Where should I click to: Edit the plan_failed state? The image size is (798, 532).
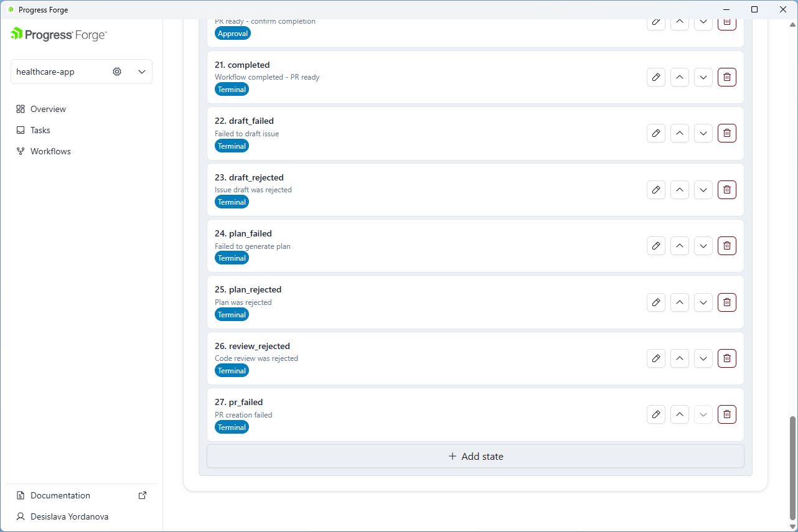coord(656,246)
